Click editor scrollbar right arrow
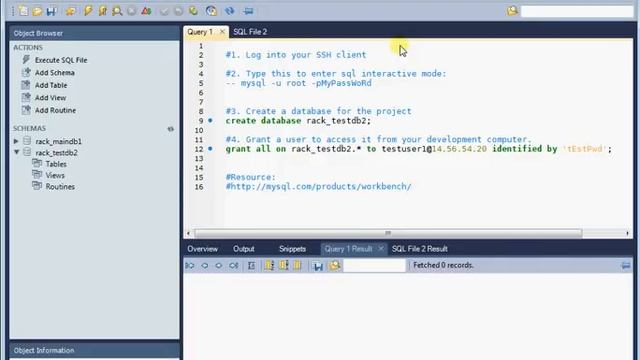 pos(627,233)
